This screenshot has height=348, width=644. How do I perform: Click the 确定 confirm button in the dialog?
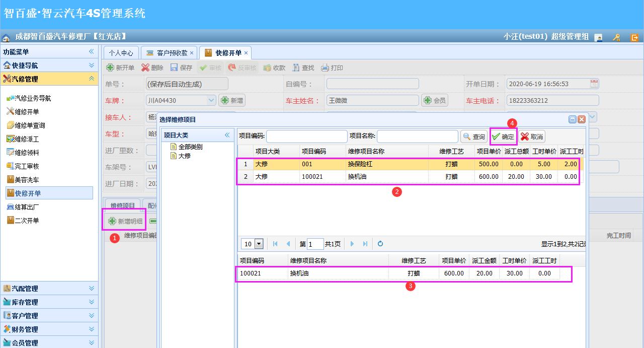pyautogui.click(x=503, y=136)
